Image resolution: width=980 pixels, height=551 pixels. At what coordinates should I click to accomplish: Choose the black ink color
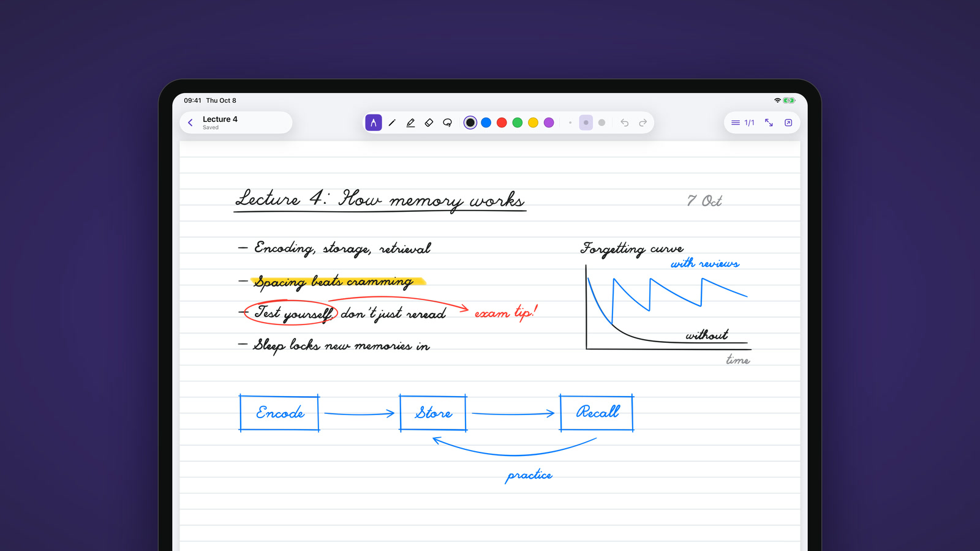pyautogui.click(x=470, y=122)
